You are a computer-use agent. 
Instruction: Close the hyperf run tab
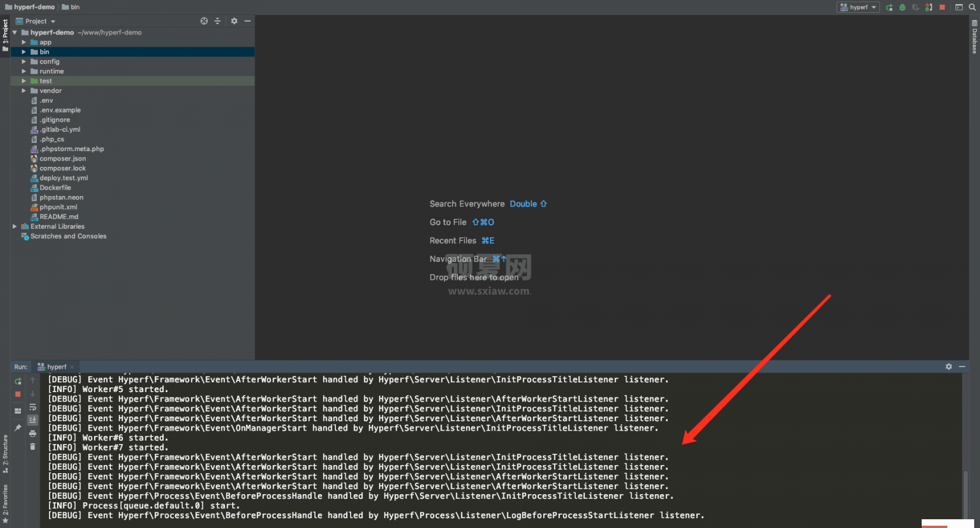[x=72, y=367]
